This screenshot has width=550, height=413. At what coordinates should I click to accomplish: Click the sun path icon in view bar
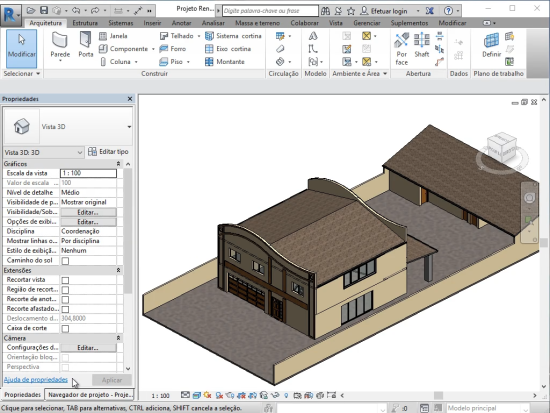(x=207, y=395)
